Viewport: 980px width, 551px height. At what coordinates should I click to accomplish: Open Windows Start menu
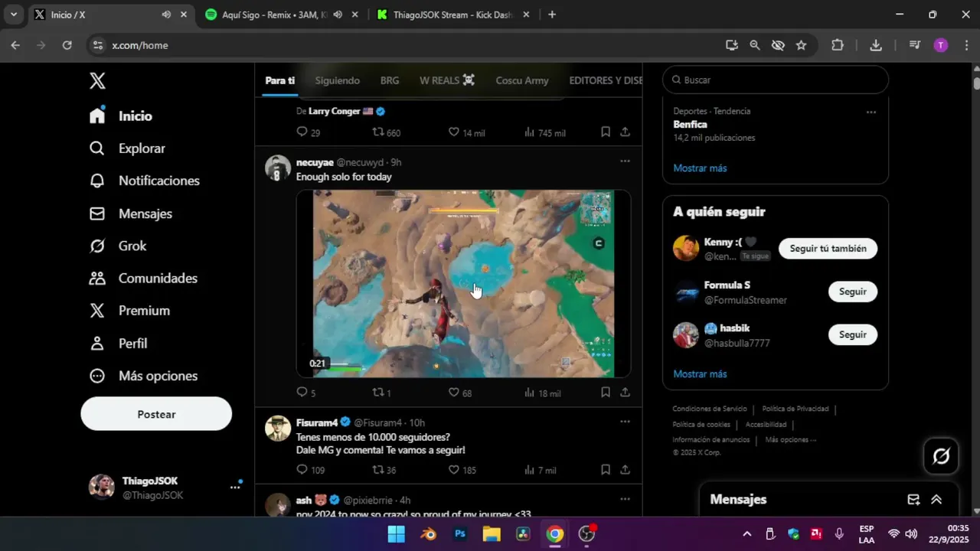coord(396,534)
